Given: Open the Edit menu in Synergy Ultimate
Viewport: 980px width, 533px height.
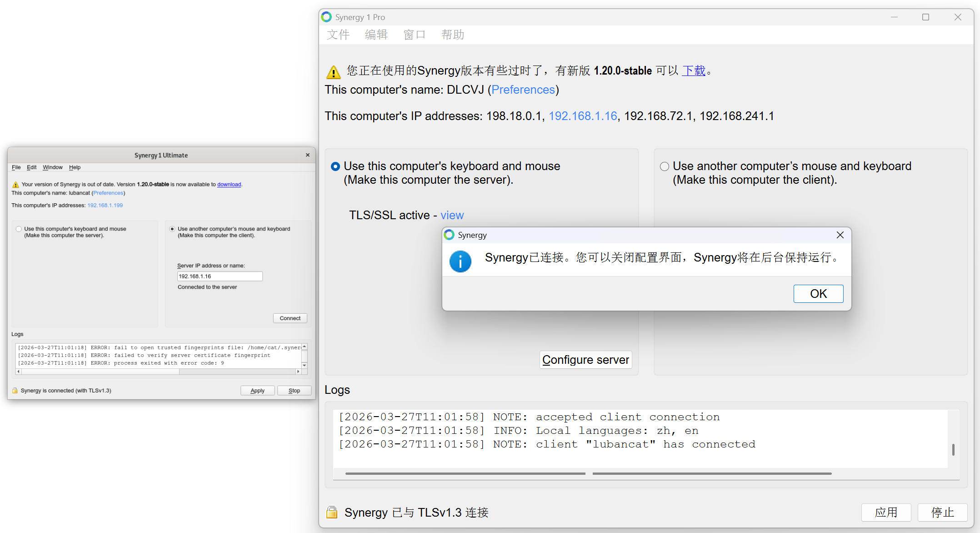Looking at the screenshot, I should 31,167.
